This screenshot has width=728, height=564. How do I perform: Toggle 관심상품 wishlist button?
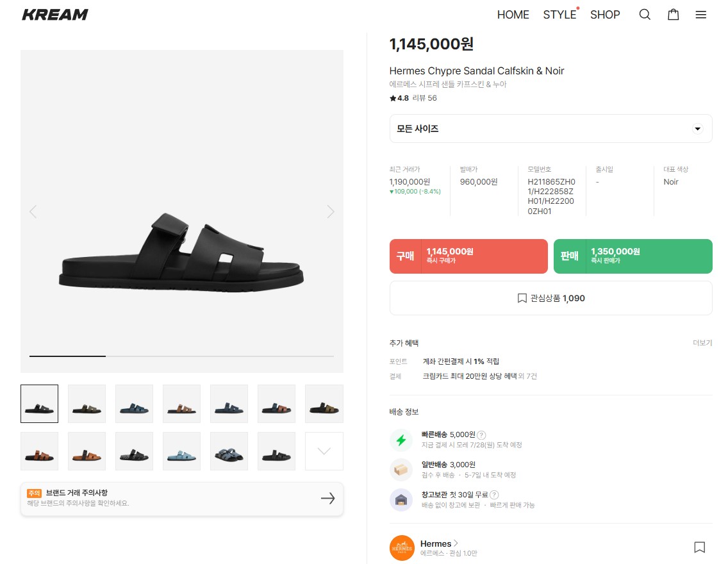pos(550,298)
